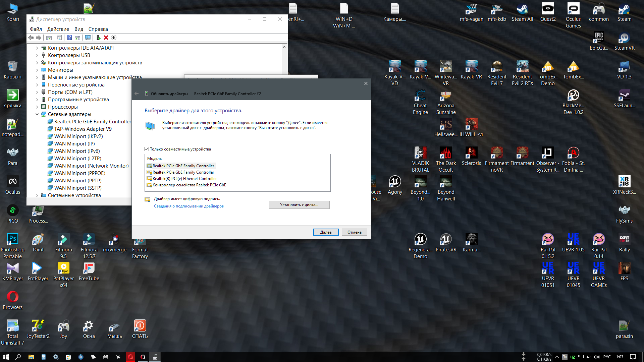Click Model column header Модель
The width and height of the screenshot is (644, 362).
coord(154,159)
